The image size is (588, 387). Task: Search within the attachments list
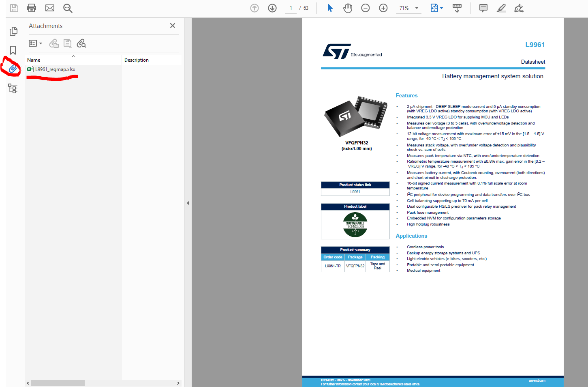[x=81, y=43]
